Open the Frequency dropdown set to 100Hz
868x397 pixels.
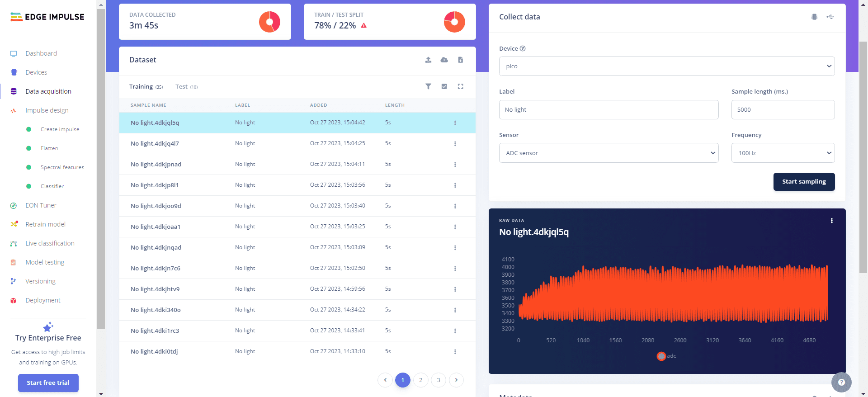click(783, 153)
